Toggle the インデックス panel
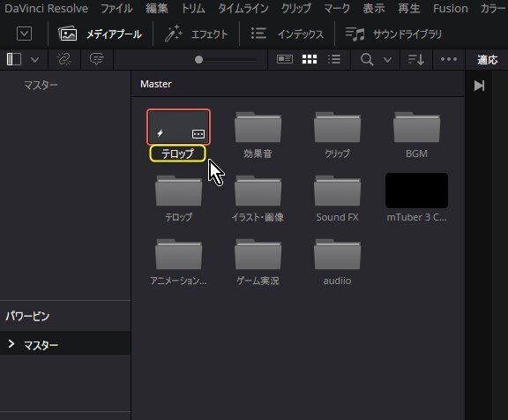This screenshot has width=508, height=420. 288,34
